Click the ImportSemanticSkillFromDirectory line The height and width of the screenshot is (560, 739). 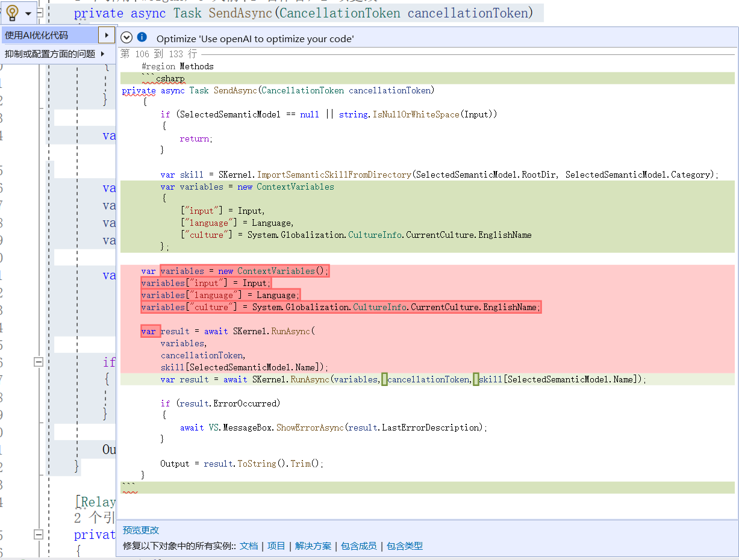pos(440,175)
